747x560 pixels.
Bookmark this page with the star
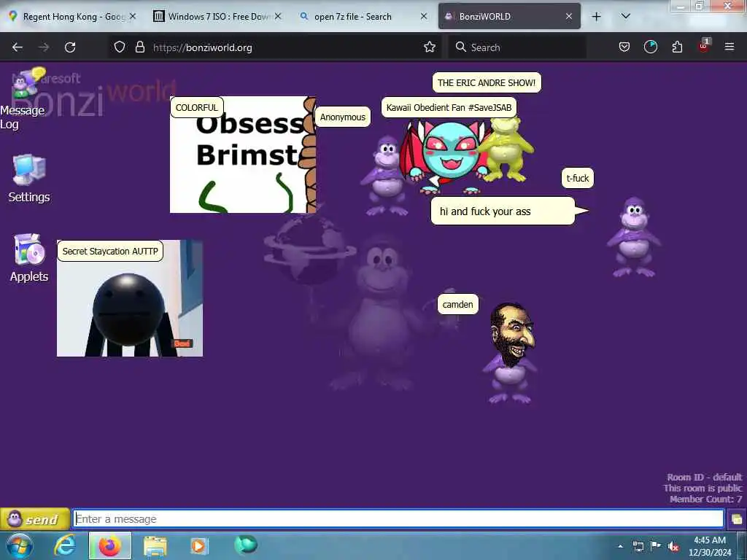[429, 47]
